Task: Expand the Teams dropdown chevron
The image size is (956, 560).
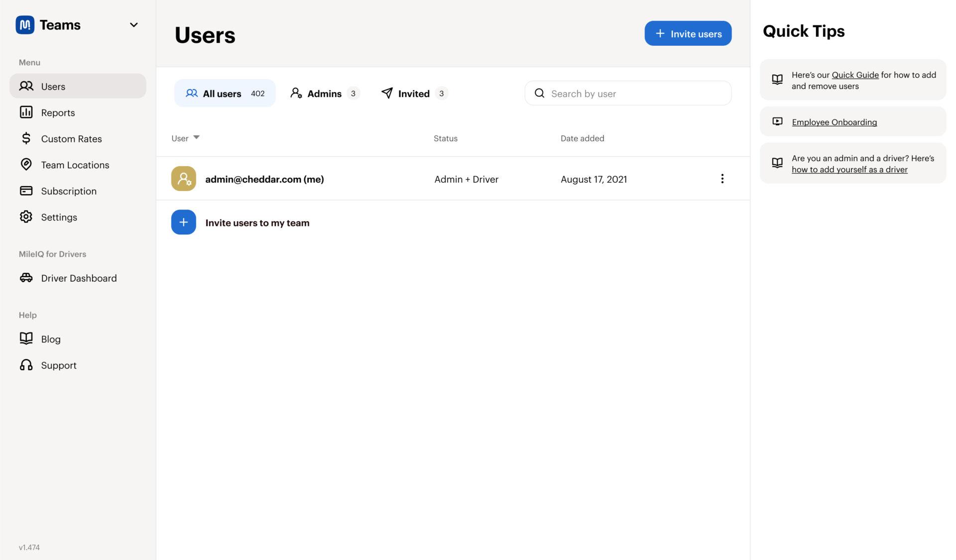Action: 133,25
